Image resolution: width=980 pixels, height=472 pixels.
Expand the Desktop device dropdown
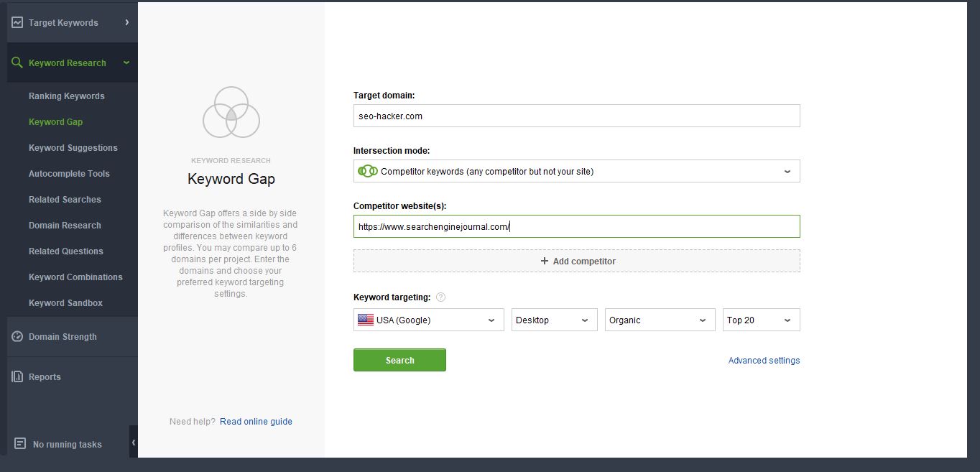pos(554,320)
